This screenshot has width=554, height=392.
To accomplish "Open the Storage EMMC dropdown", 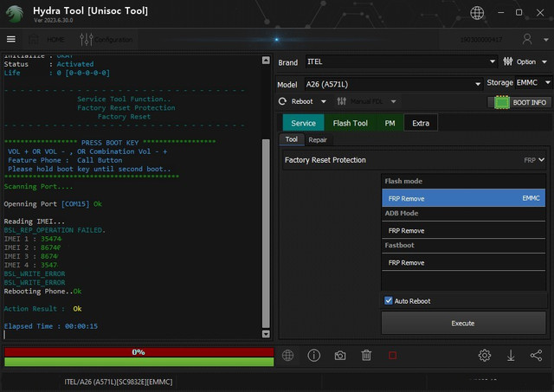I will (533, 82).
